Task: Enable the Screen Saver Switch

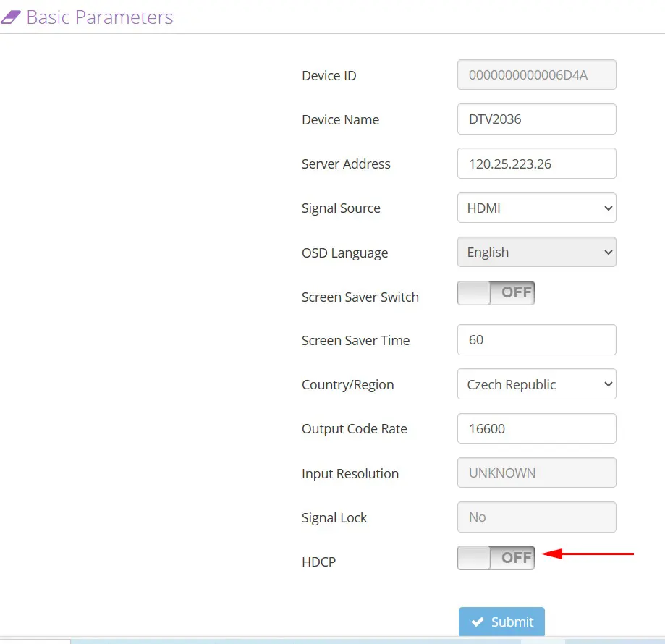Action: point(496,292)
